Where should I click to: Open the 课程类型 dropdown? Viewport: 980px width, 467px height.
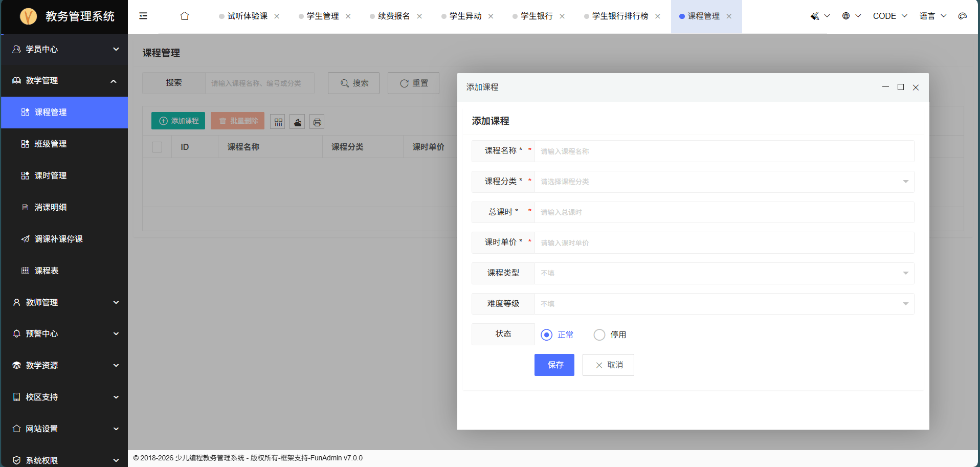coord(724,273)
